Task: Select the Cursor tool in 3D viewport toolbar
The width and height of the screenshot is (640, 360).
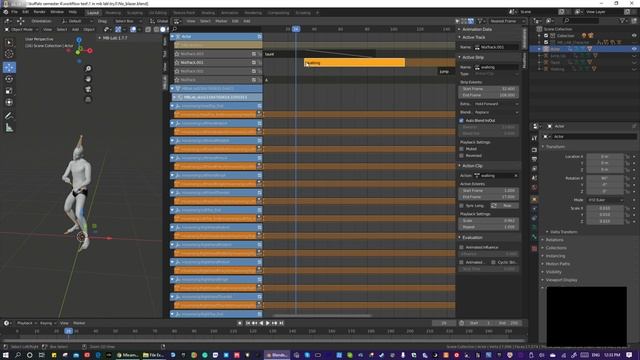Action: 9,54
